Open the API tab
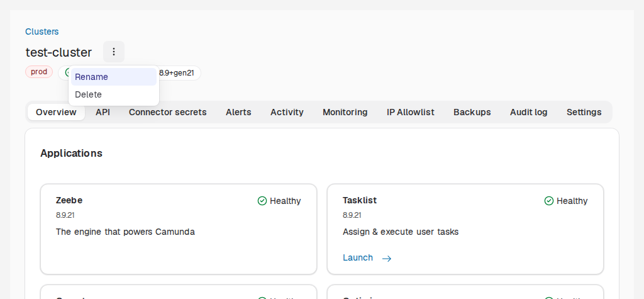 click(x=103, y=112)
